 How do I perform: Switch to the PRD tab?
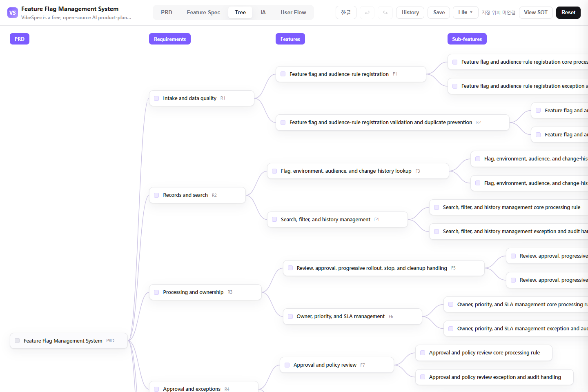[x=167, y=12]
